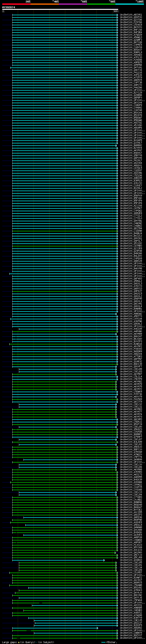Select hit UniRef100_C1GPI5
The image size is (146, 644).
pyautogui.click(x=131, y=487)
